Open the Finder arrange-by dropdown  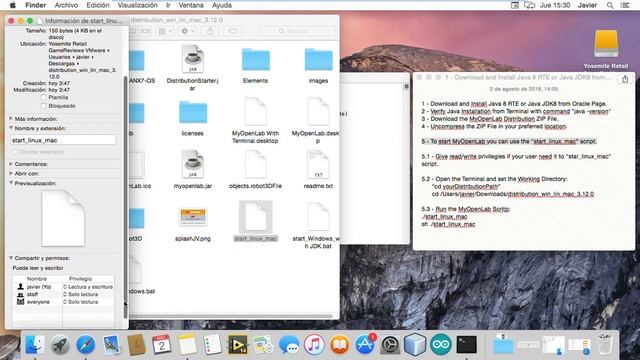point(165,31)
